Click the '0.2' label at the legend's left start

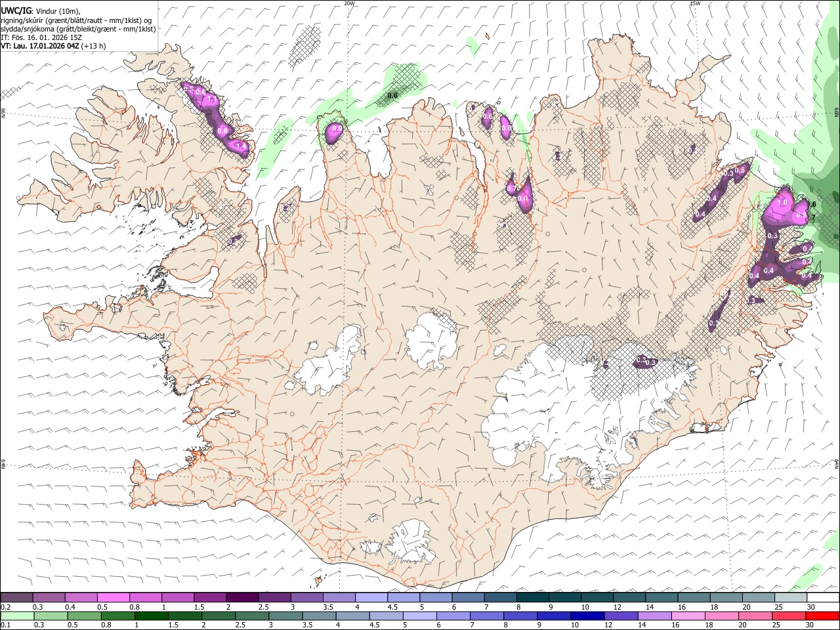click(x=6, y=607)
